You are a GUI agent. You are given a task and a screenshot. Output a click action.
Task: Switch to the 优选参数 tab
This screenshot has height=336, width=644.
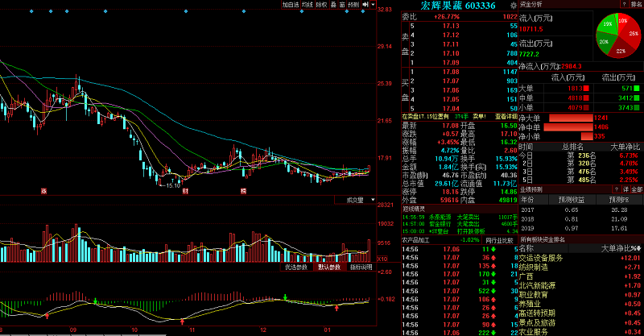point(295,267)
